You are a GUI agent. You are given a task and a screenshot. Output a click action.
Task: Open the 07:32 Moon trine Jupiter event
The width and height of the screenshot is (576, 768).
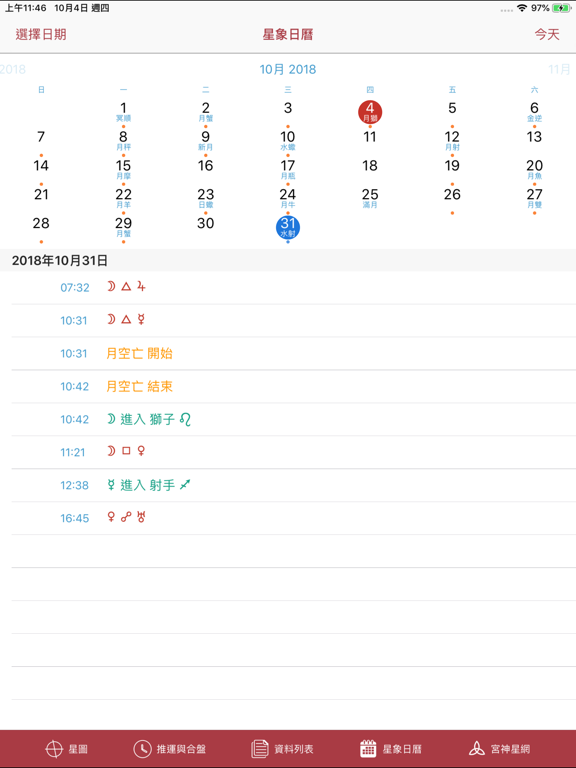294,288
